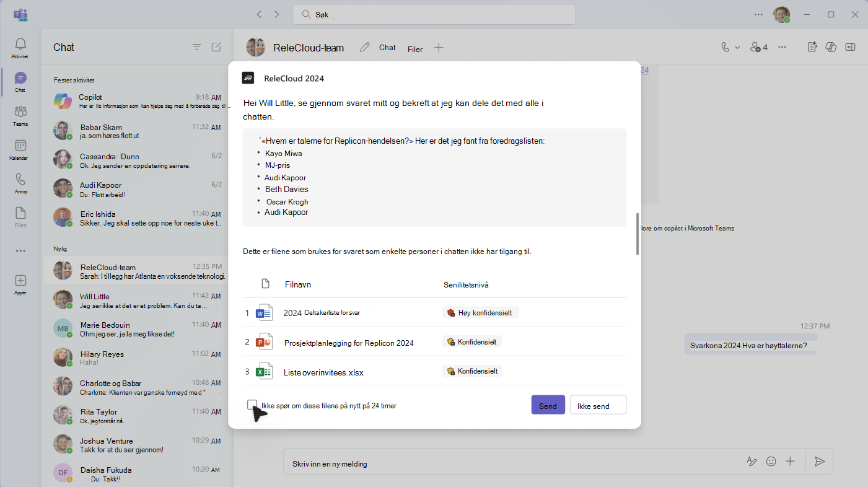Expand the call options dropdown arrow
The width and height of the screenshot is (868, 487).
[737, 47]
